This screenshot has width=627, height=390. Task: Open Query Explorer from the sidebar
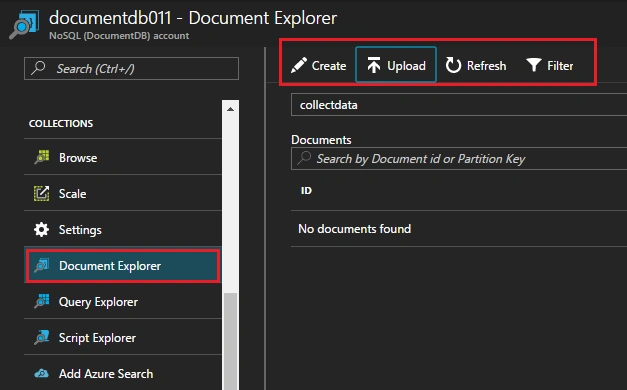[123, 301]
